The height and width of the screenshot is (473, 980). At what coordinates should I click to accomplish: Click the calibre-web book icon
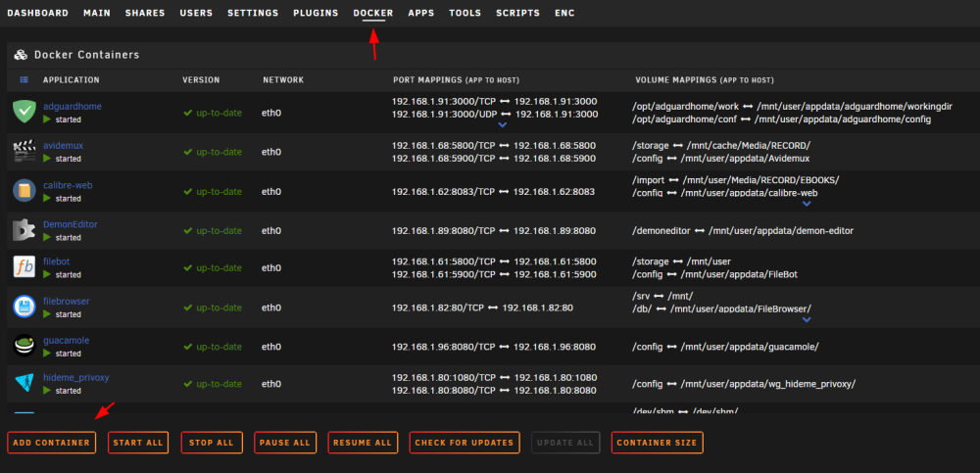[24, 191]
